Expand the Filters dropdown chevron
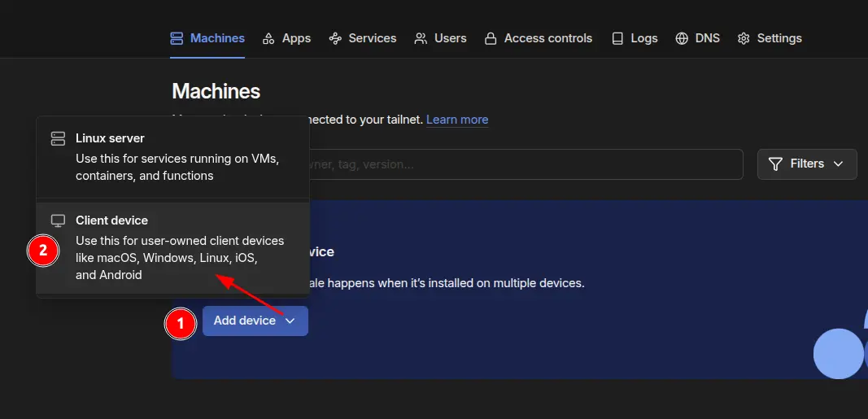 [x=838, y=164]
